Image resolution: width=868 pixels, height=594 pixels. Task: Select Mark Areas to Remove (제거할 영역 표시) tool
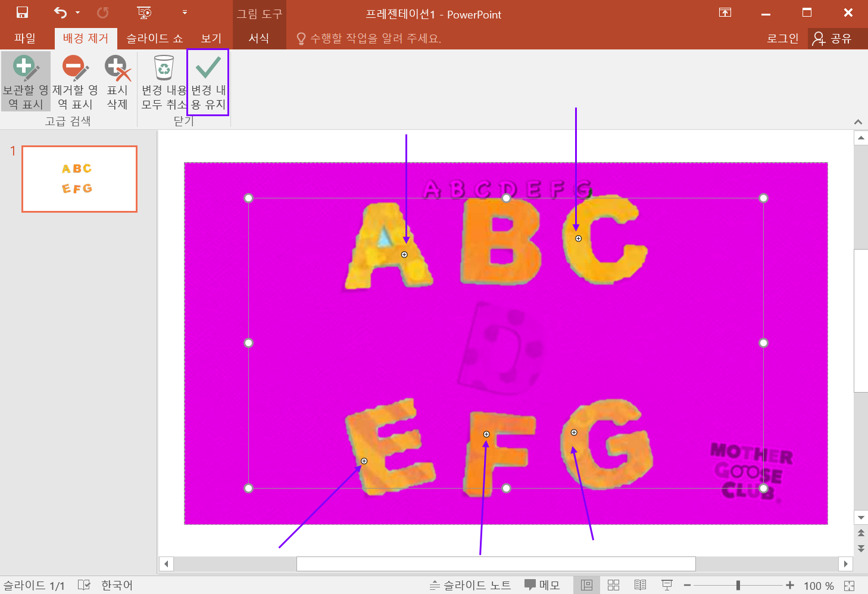(75, 82)
